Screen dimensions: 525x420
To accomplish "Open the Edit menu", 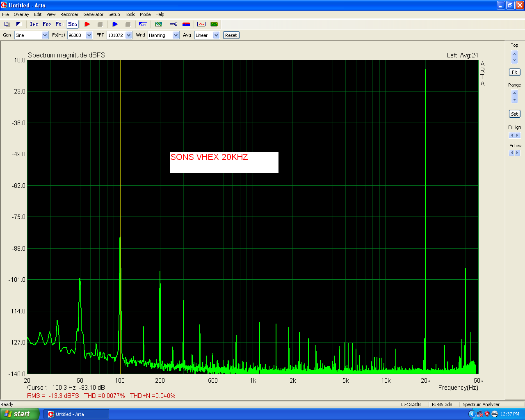I will (x=38, y=14).
